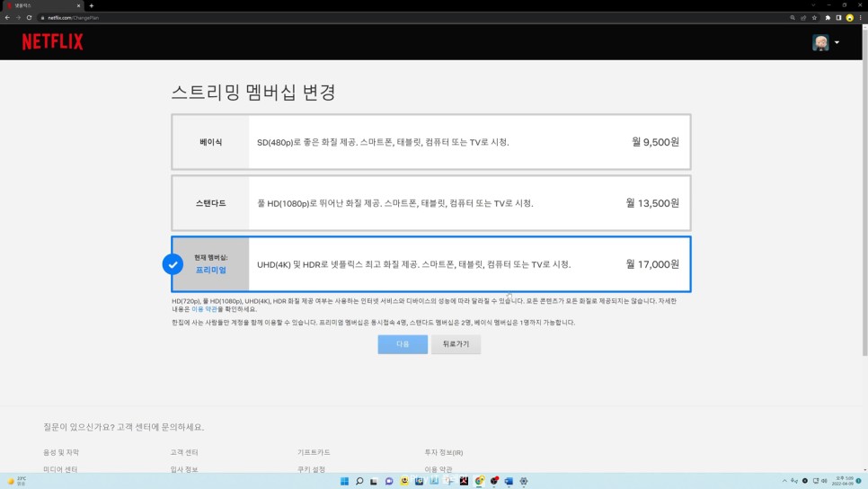868x489 pixels.
Task: Click the browser Forward arrow
Action: 18,18
